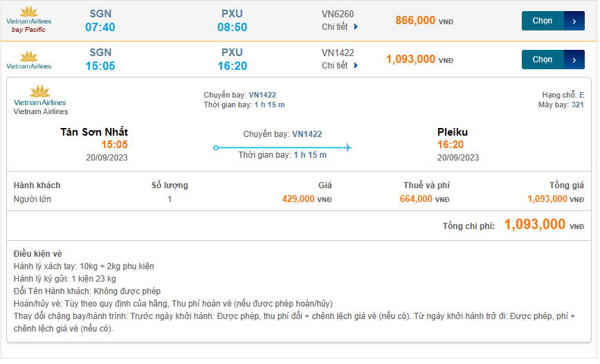Click Vietnam Airlines logo in VN1422 row

tap(29, 60)
